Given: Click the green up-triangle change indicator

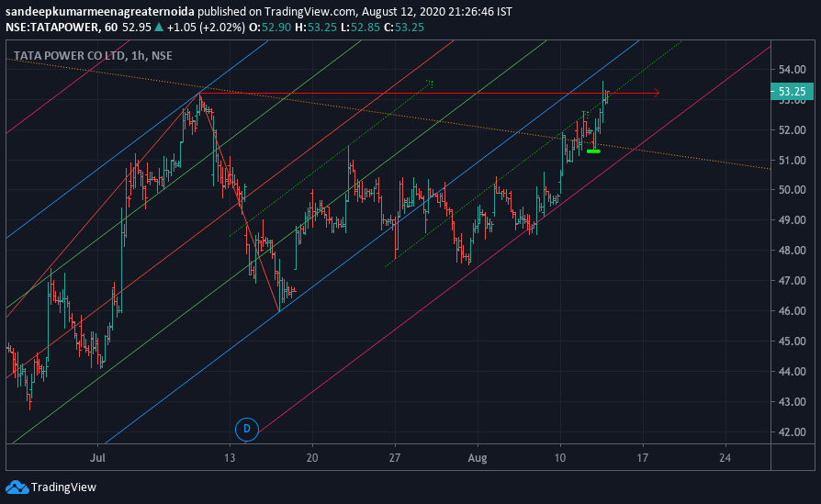Looking at the screenshot, I should 159,28.
